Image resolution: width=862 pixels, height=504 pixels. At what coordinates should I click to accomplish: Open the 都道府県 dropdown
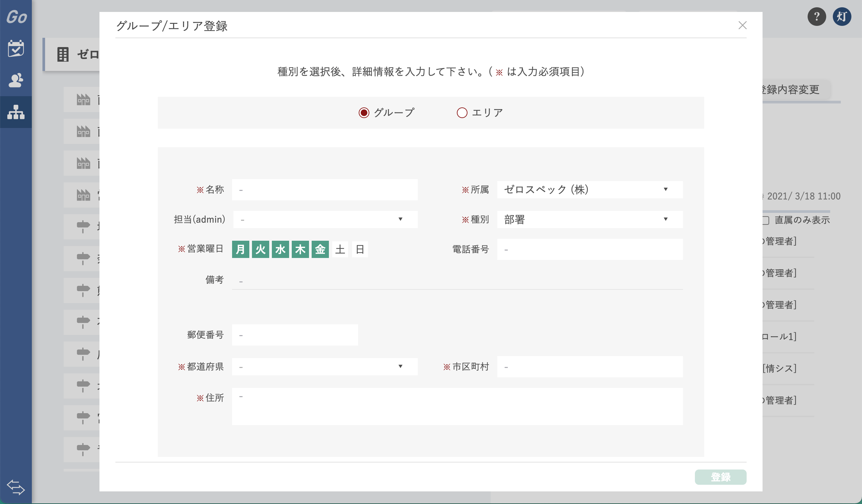coord(325,366)
